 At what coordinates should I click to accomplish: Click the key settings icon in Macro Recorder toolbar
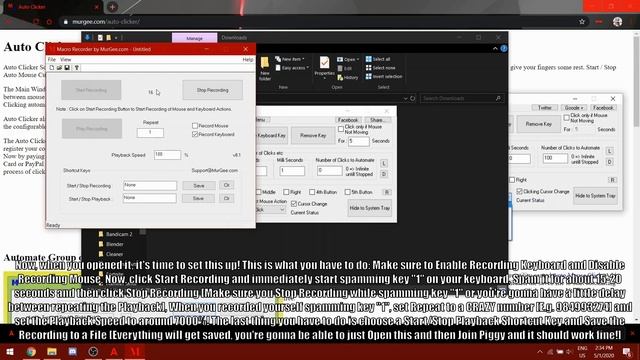coord(76,67)
